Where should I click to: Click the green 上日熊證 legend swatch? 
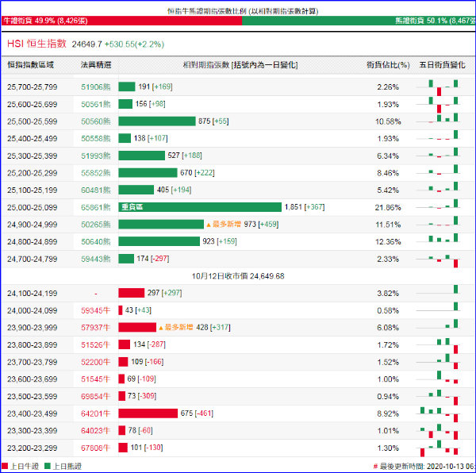coord(48,466)
